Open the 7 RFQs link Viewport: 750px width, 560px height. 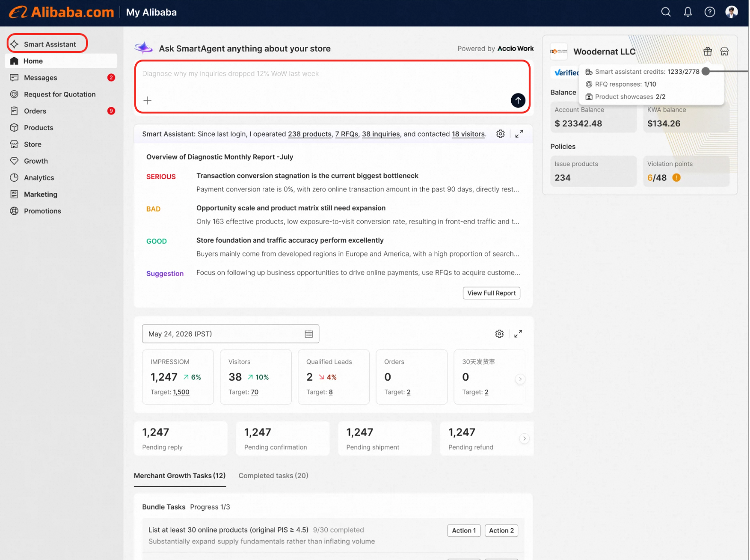tap(347, 134)
